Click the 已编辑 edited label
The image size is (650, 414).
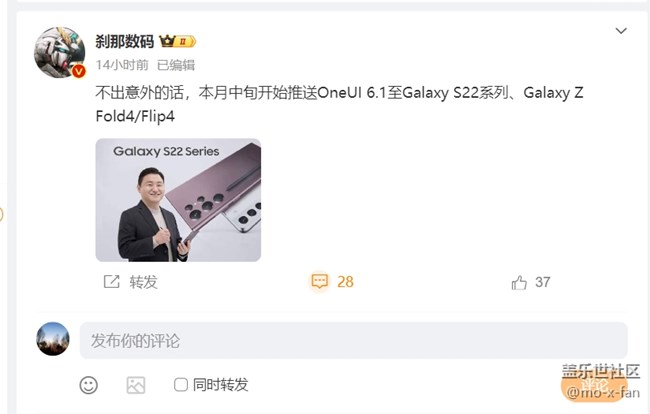point(176,65)
